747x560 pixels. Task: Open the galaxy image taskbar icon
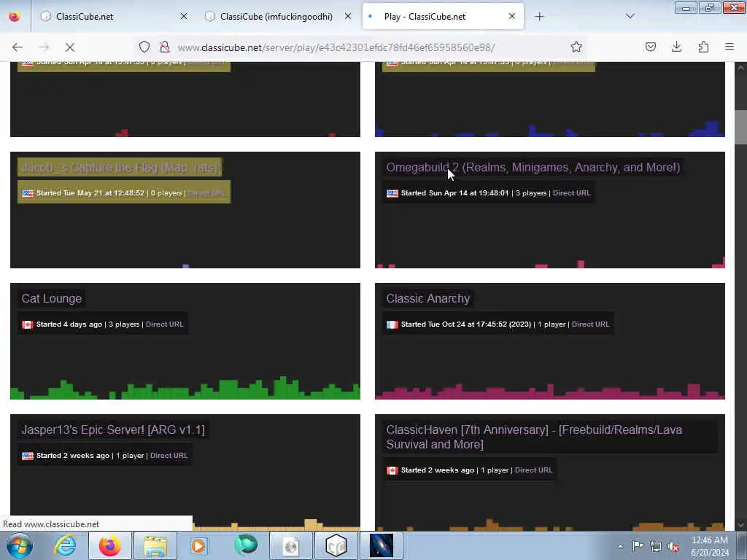[x=381, y=545]
